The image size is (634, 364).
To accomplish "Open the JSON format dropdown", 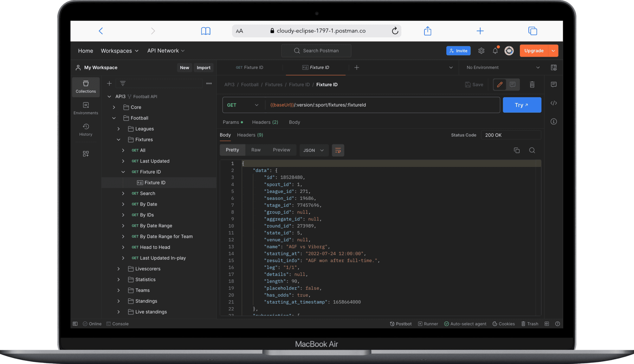I will pyautogui.click(x=314, y=150).
